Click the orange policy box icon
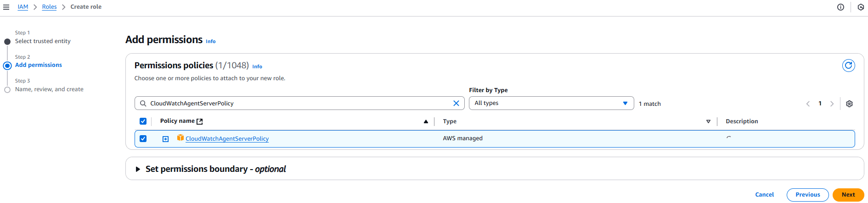The width and height of the screenshot is (868, 203). click(x=180, y=138)
